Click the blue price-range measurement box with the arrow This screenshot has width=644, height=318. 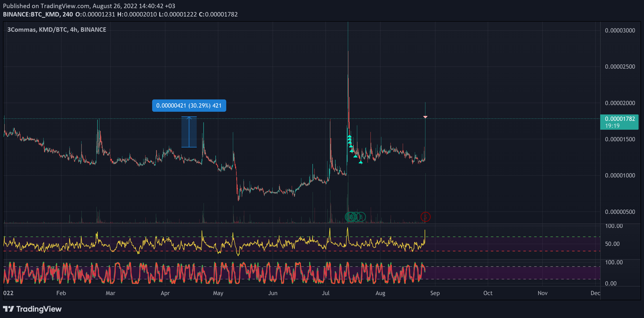[189, 132]
